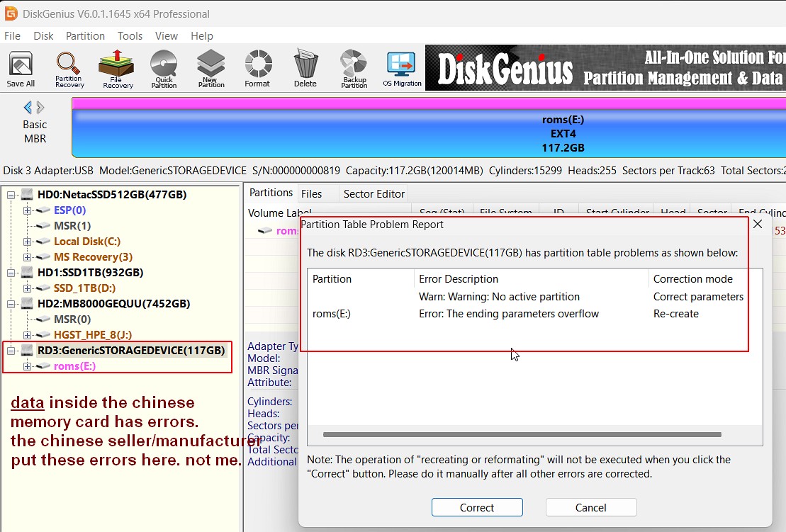
Task: Switch to the Partitions tab
Action: tap(271, 193)
